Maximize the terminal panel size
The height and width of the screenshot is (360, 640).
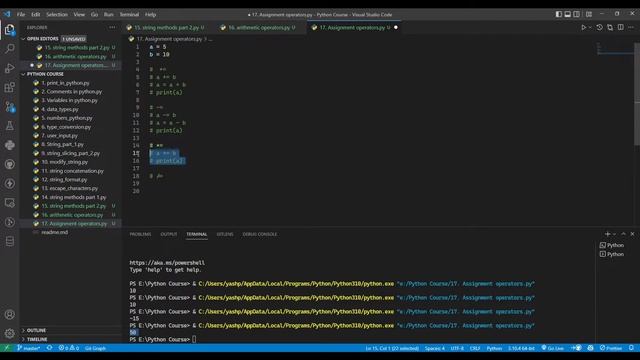[x=623, y=234]
